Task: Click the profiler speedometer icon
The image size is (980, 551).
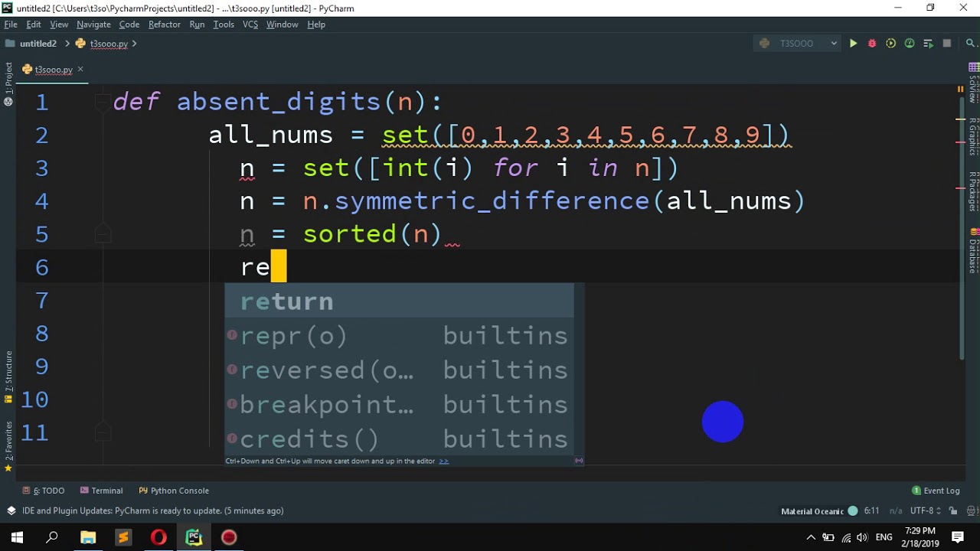Action: [910, 44]
